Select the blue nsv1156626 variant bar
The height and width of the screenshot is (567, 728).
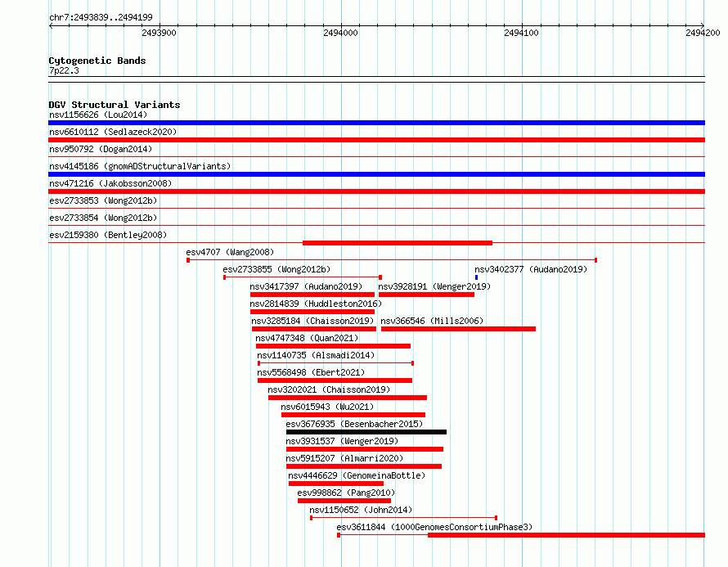pyautogui.click(x=376, y=123)
